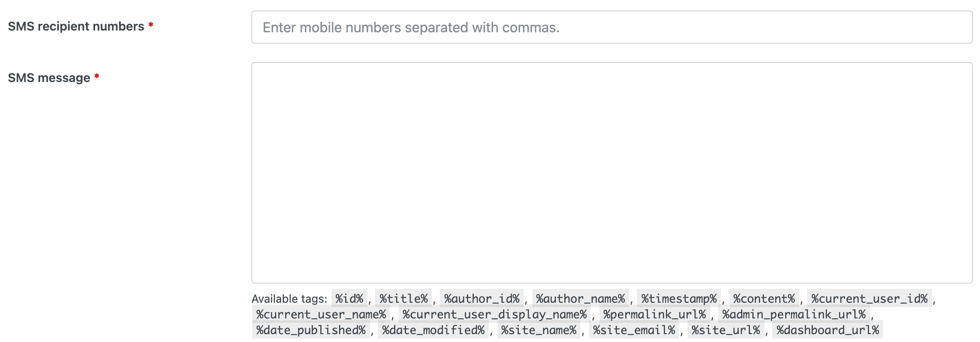Click the SMS message field label

click(x=49, y=78)
